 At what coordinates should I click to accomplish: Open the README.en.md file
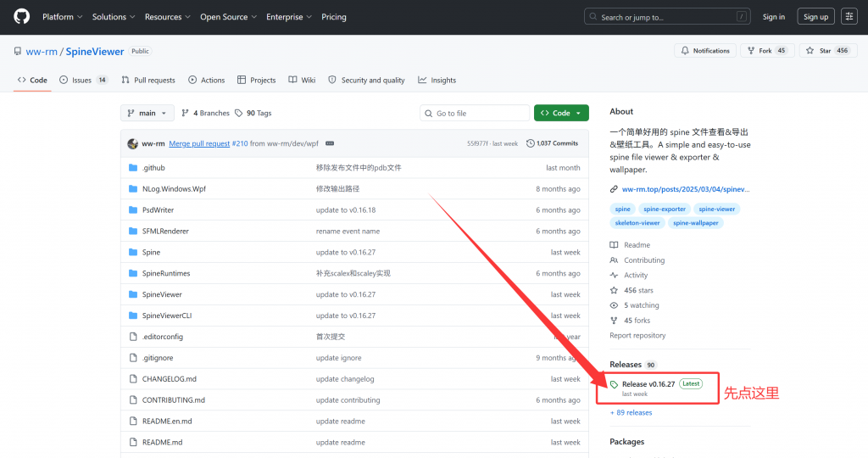167,421
